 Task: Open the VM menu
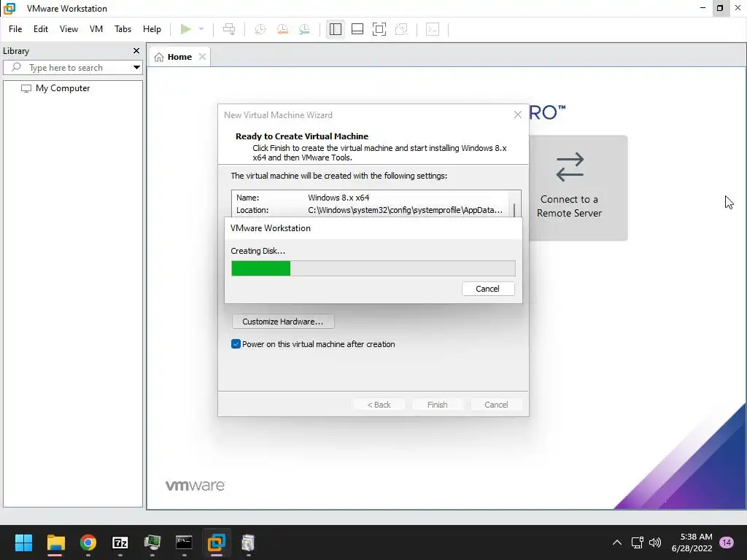96,29
